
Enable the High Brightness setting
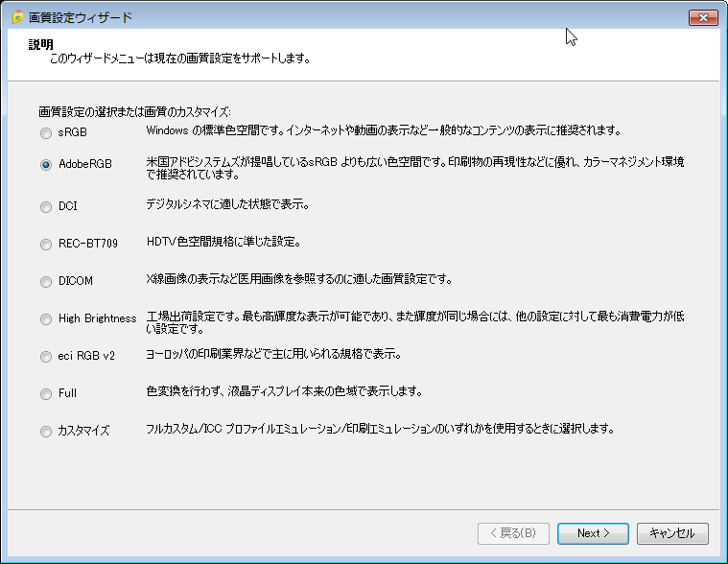pyautogui.click(x=46, y=319)
